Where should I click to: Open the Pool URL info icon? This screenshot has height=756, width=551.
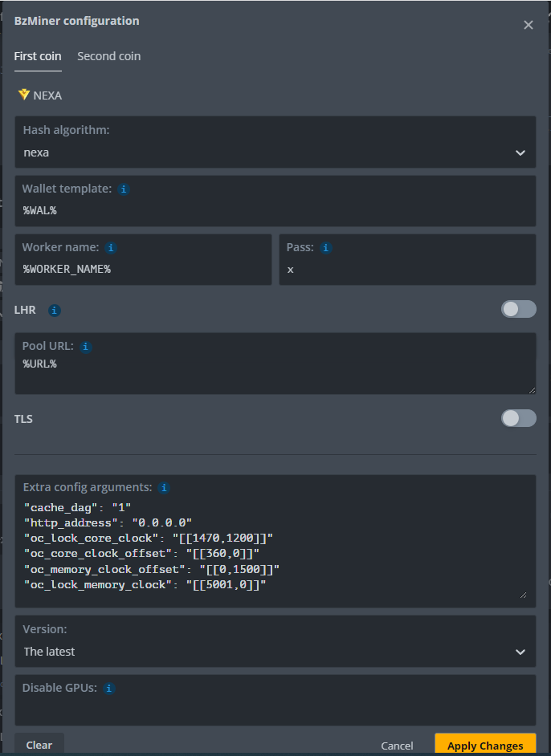tap(85, 346)
